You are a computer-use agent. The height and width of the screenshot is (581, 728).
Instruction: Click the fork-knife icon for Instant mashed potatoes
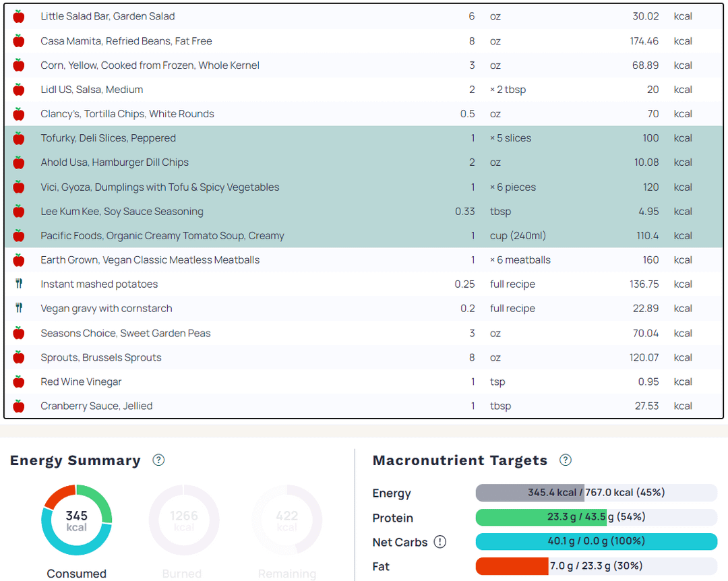(19, 284)
